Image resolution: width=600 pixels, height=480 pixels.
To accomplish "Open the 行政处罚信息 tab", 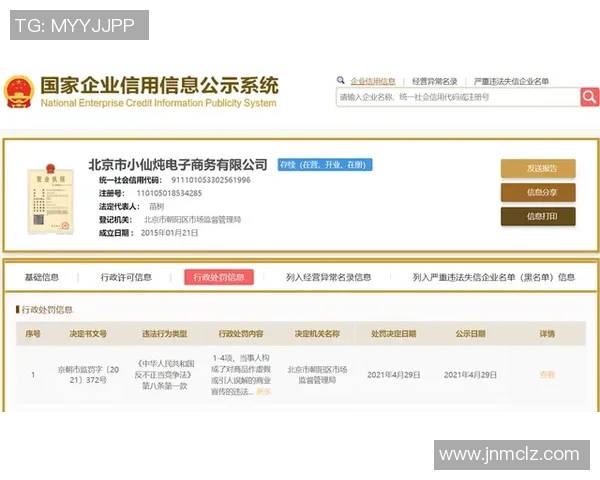I will point(219,277).
